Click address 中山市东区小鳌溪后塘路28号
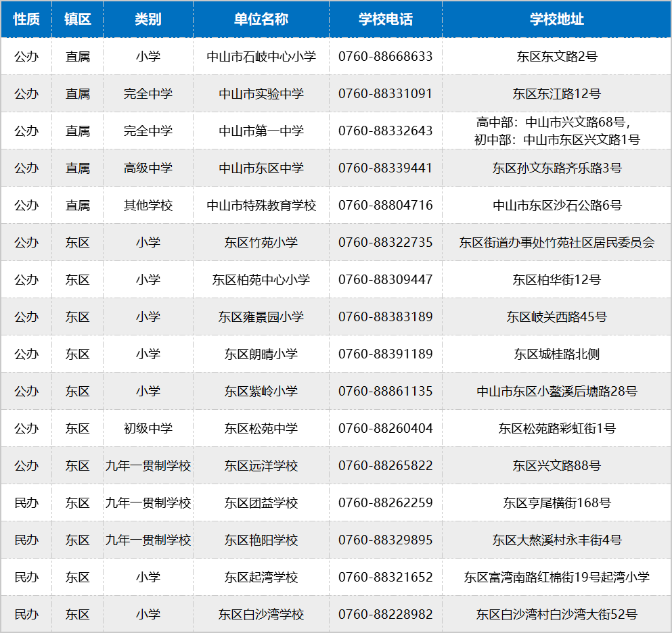672x633 pixels. tap(557, 392)
